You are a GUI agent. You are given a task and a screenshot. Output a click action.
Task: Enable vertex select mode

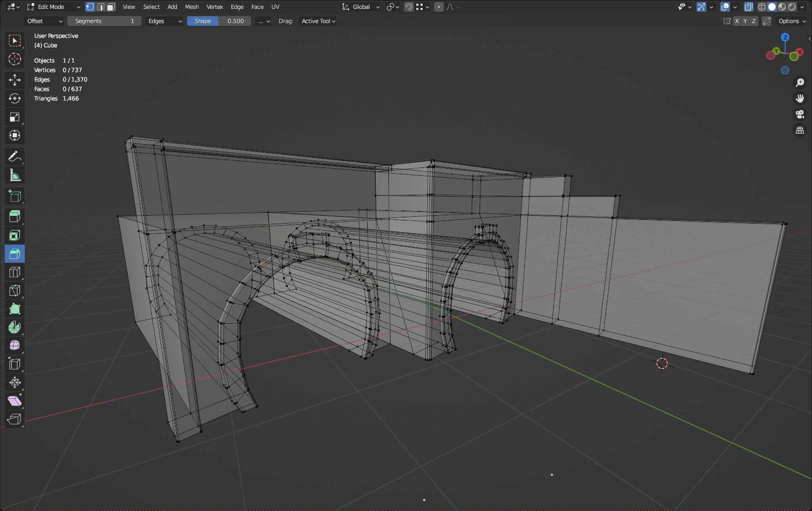coord(90,7)
